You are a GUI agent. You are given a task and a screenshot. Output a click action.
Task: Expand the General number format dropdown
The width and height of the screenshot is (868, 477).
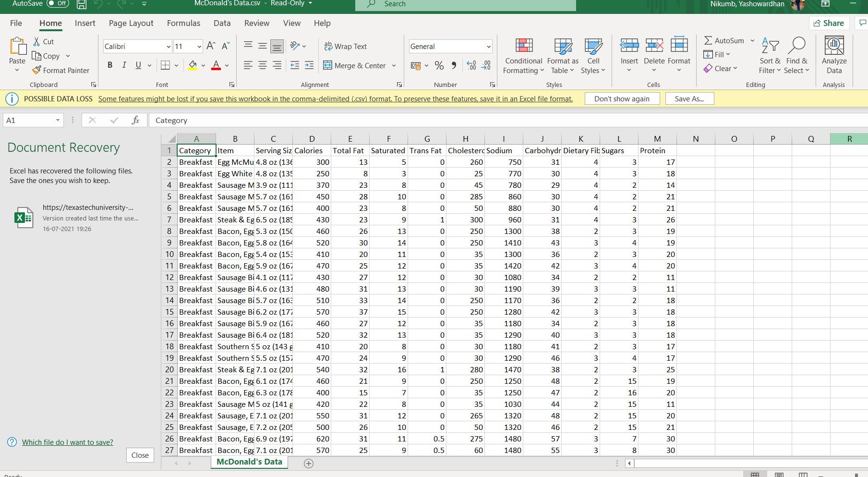[x=488, y=46]
